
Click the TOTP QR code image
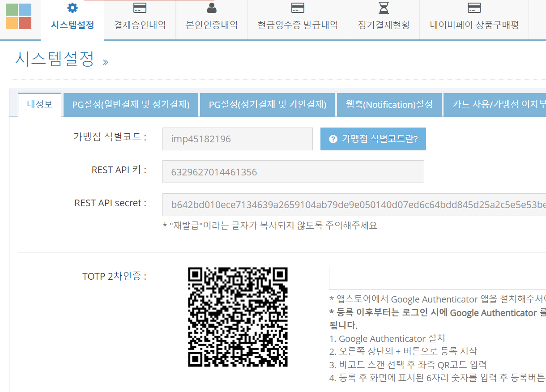(x=238, y=317)
